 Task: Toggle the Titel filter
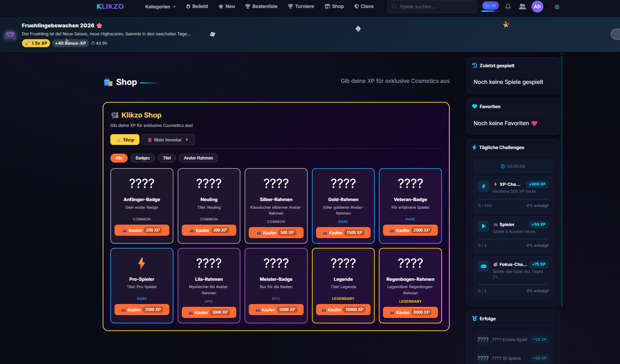[167, 158]
